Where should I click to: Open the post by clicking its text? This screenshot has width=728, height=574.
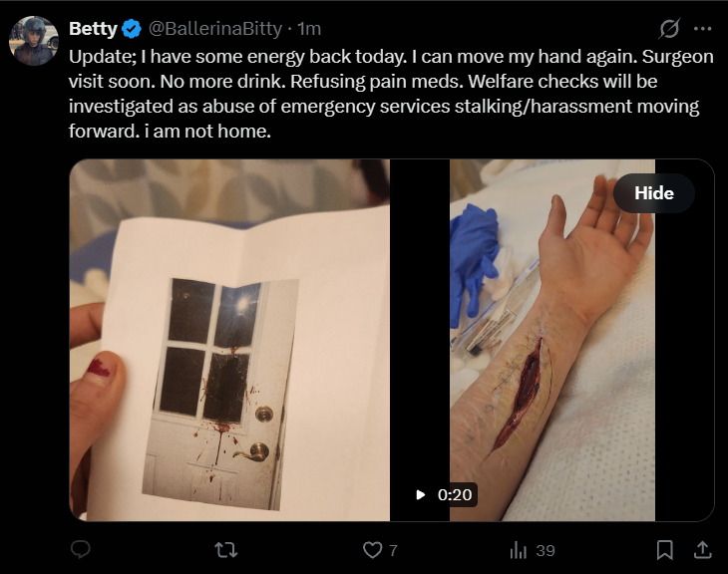(391, 94)
